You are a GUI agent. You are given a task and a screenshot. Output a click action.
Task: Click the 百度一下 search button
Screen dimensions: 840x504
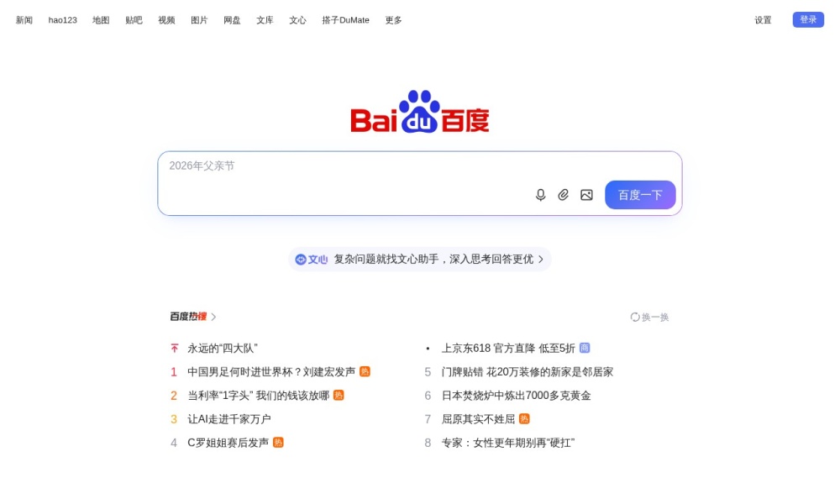pos(640,195)
